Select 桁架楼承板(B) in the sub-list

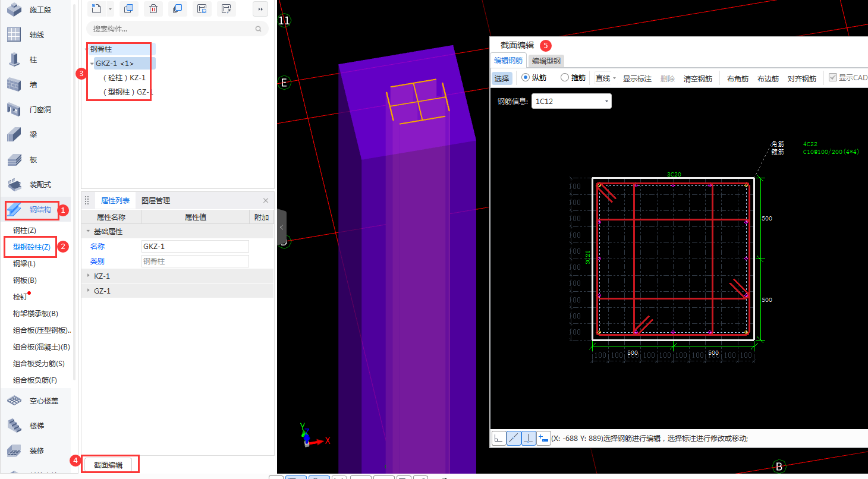pos(36,314)
